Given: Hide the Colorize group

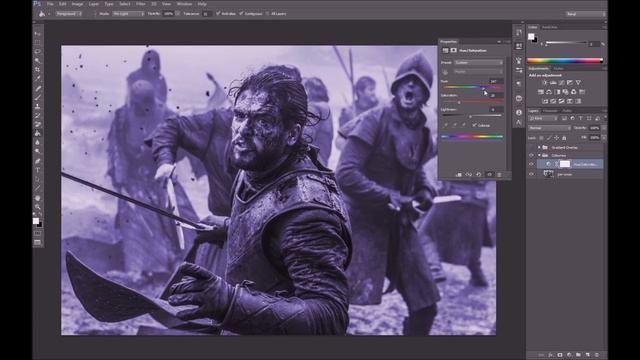Looking at the screenshot, I should pos(531,156).
